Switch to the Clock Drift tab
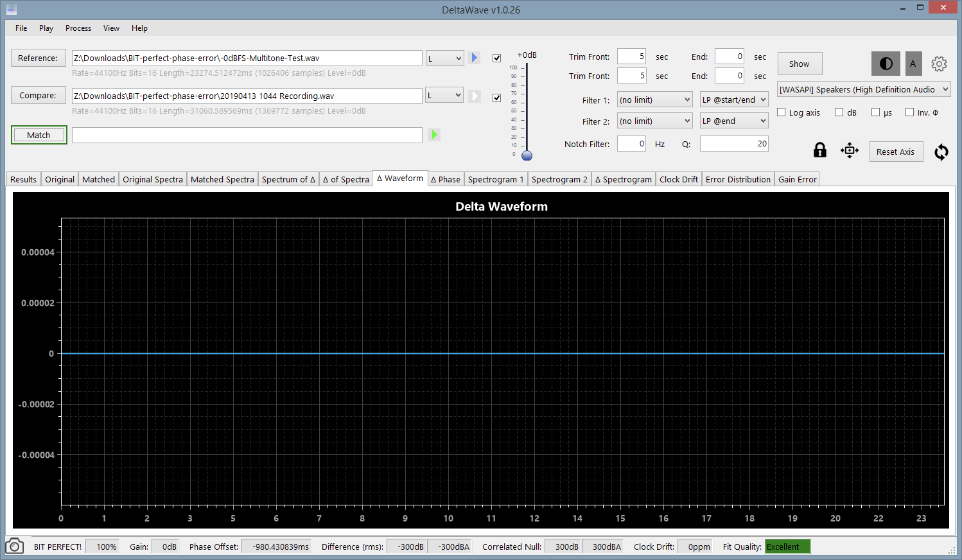This screenshot has height=560, width=962. coord(679,179)
